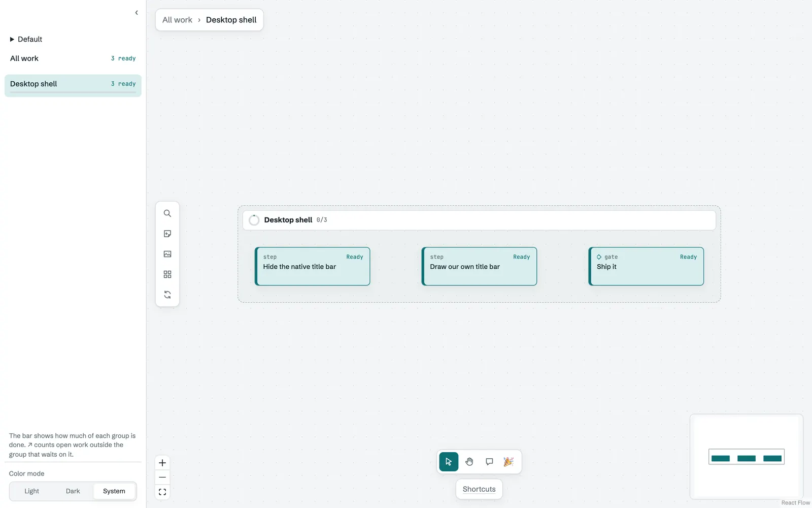812x508 pixels.
Task: Set color mode to Dark
Action: click(x=73, y=491)
